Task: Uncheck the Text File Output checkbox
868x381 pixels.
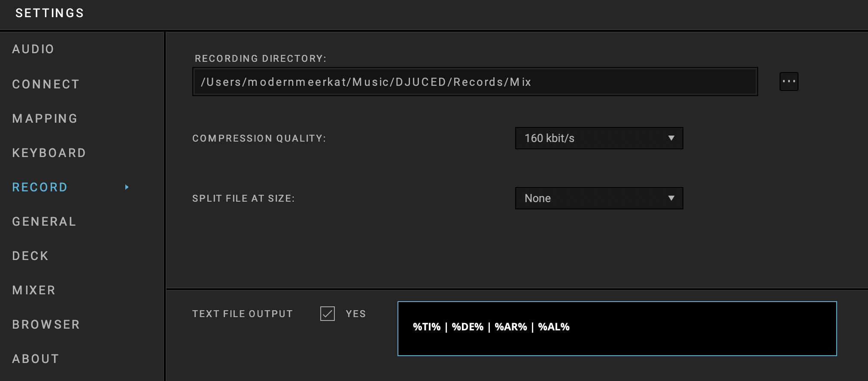Action: [328, 314]
